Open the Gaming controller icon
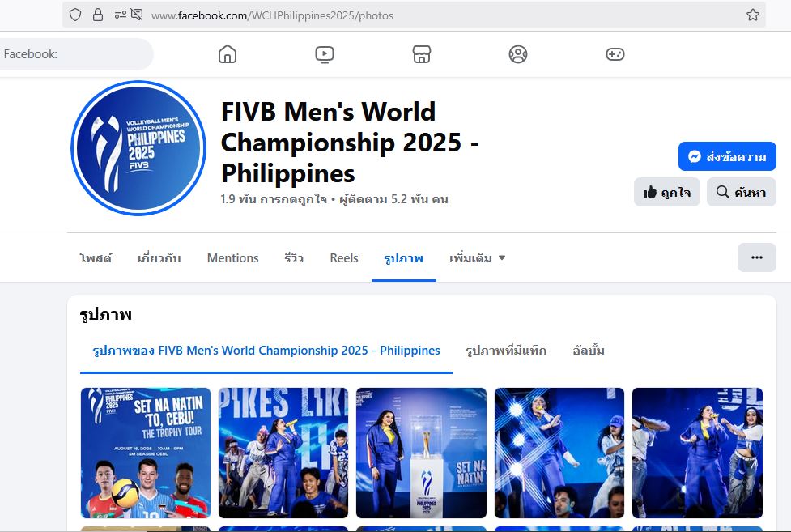Image resolution: width=791 pixels, height=532 pixels. click(x=615, y=54)
